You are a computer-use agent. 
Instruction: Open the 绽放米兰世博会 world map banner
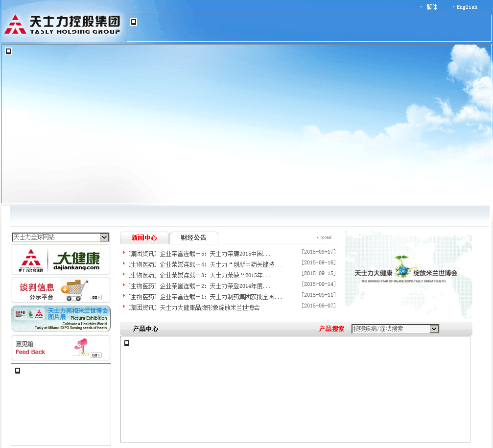tap(408, 275)
